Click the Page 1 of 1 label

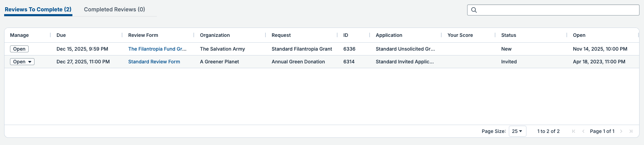tap(602, 131)
